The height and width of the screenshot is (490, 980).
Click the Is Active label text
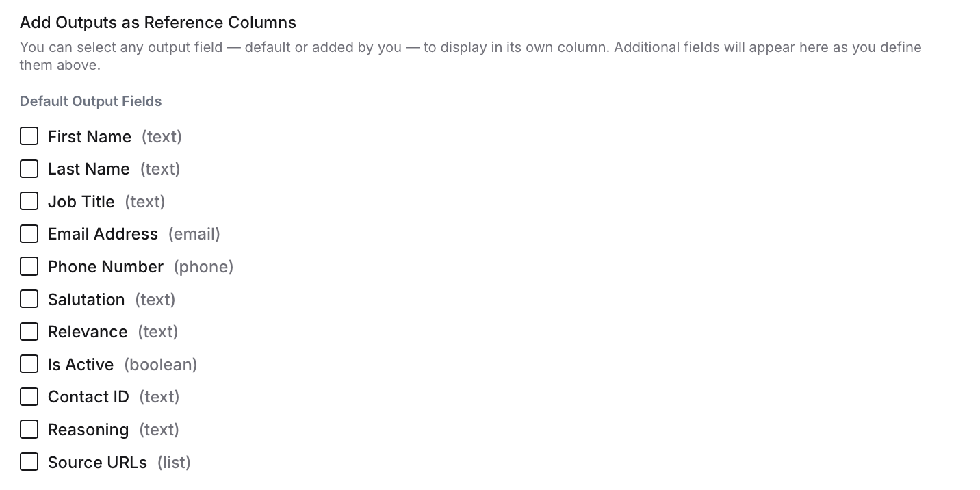point(81,364)
